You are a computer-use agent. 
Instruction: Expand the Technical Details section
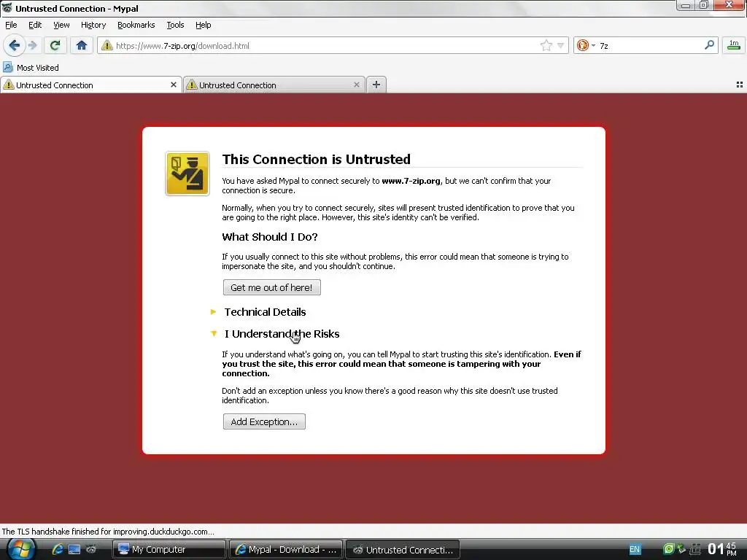[x=265, y=312]
